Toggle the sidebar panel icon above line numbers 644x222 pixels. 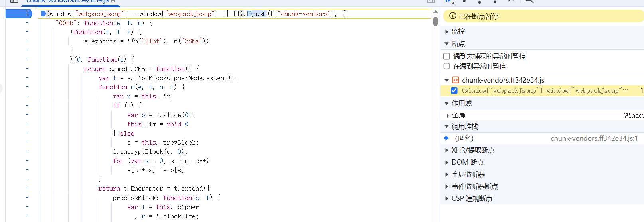(x=14, y=1)
